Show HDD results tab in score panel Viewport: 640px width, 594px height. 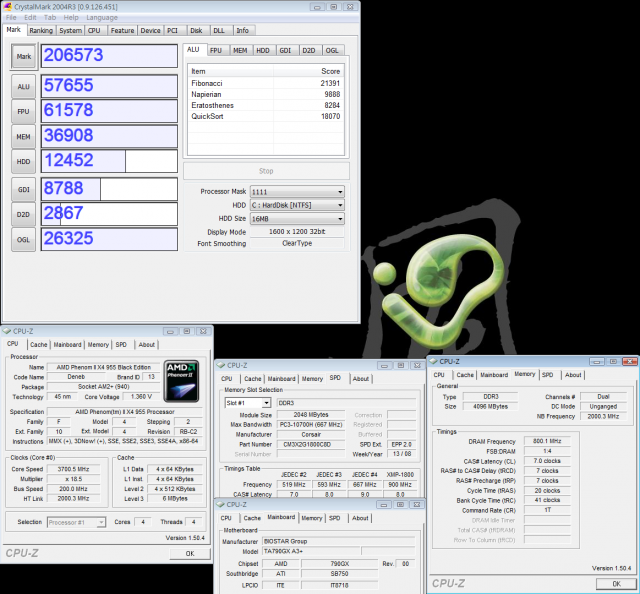coord(263,50)
